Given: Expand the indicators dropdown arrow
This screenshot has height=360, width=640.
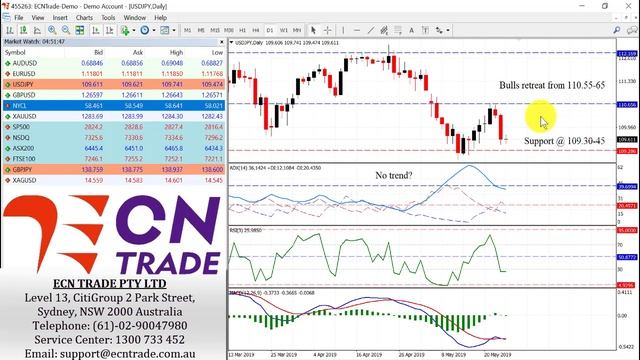Looking at the screenshot, I should click(133, 30).
